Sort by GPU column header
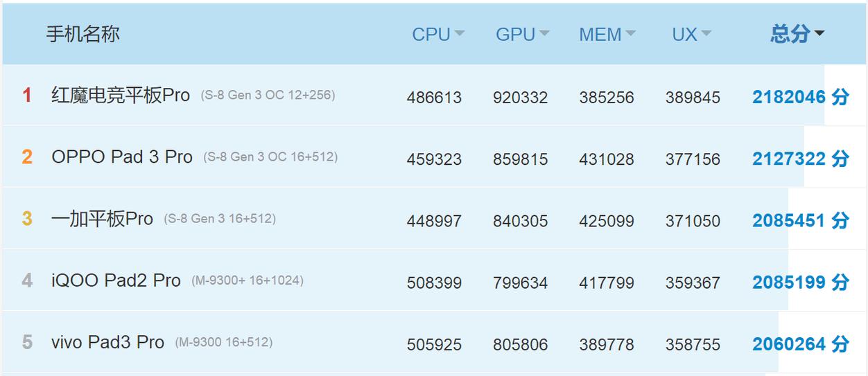Viewport: 868px width, 376px height. [x=522, y=35]
